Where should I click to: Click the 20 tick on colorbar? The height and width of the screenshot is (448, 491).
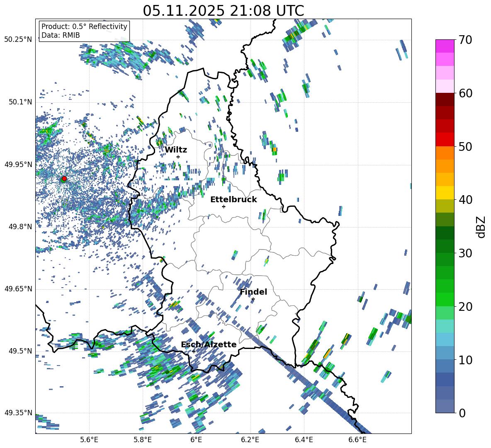click(x=465, y=307)
